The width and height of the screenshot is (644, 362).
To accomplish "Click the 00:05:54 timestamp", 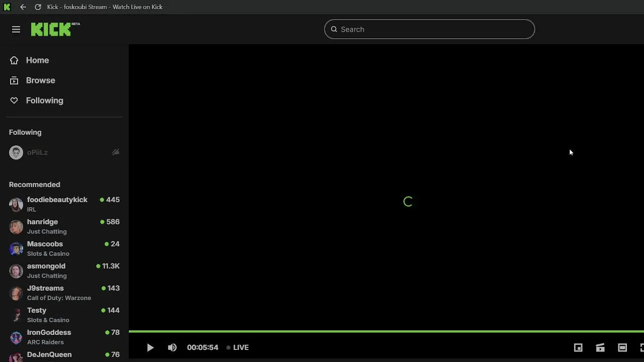I will (203, 347).
